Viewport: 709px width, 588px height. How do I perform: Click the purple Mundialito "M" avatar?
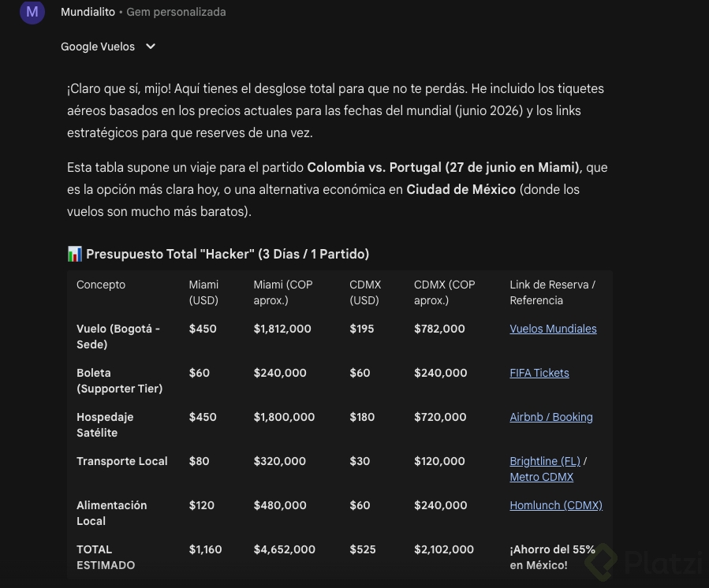(x=32, y=12)
